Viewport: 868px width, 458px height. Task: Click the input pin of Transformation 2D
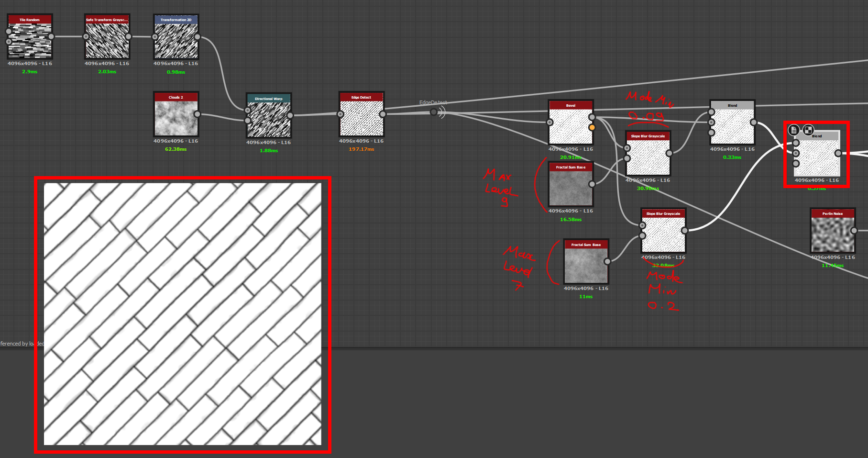pos(155,36)
